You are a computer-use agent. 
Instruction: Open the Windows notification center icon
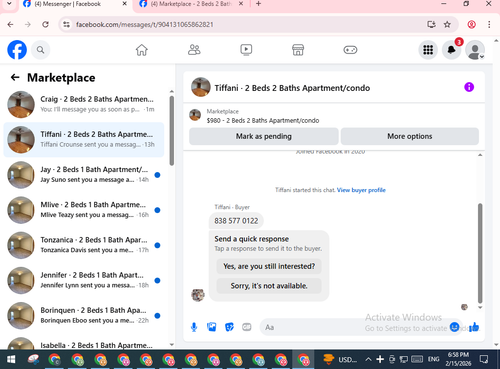[x=484, y=359]
